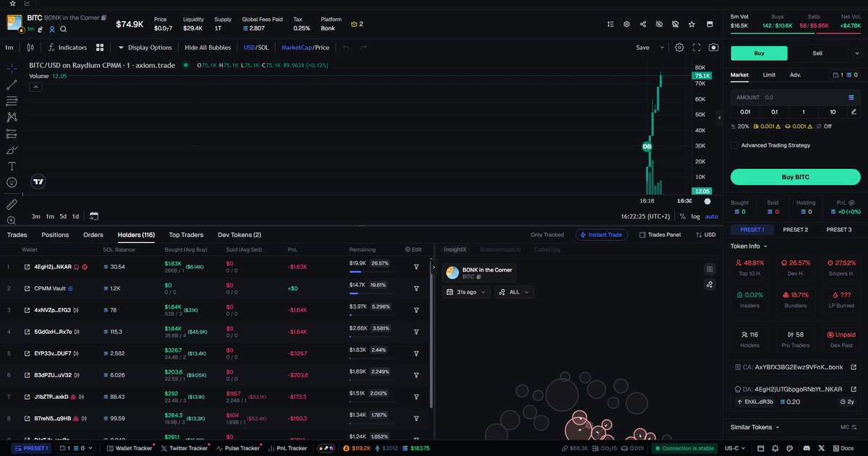
Task: Switch to the Sell side button
Action: coord(817,53)
